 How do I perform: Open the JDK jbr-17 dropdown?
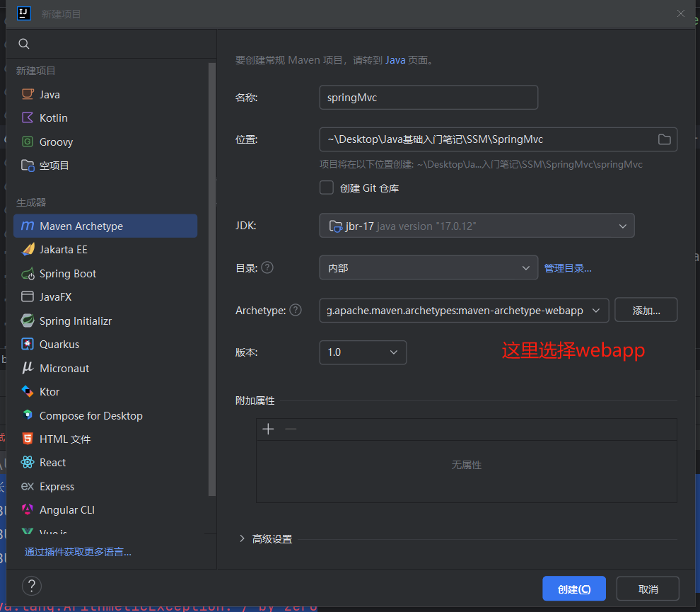(477, 226)
